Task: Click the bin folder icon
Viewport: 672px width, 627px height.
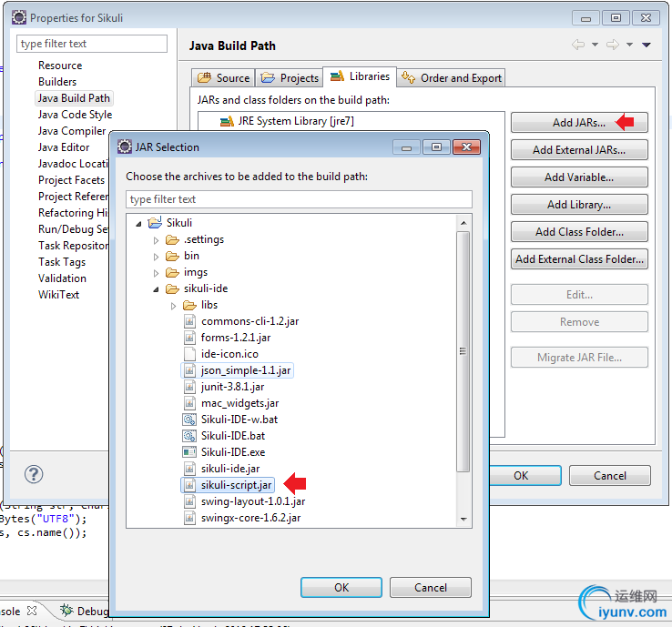Action: pos(172,256)
